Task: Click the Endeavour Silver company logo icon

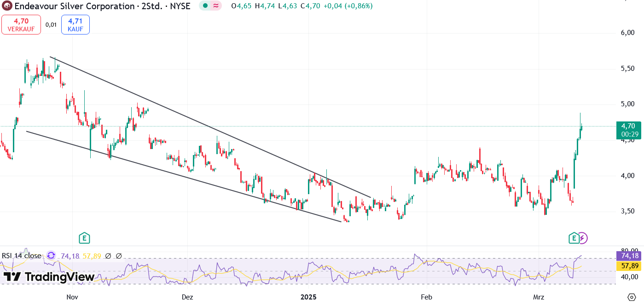Action: click(6, 6)
